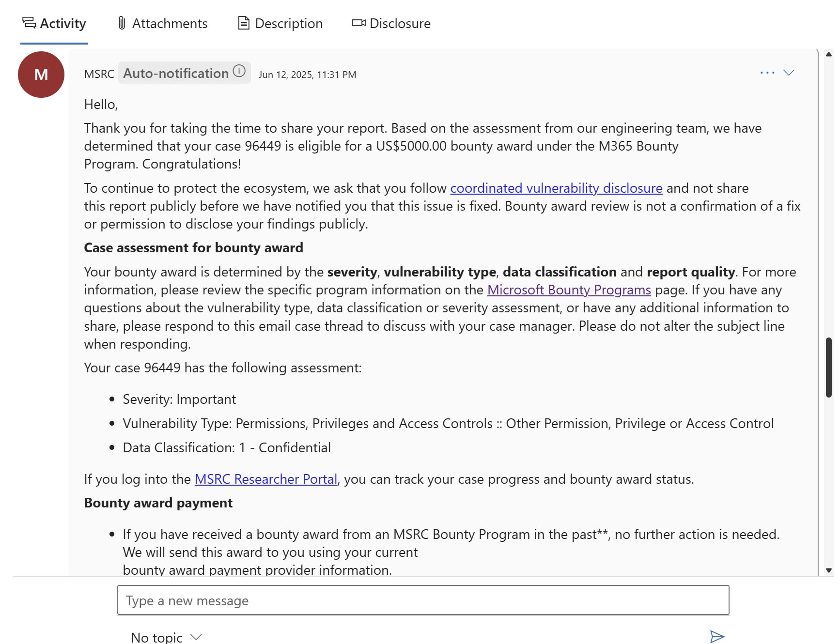The width and height of the screenshot is (840, 644).
Task: Open the Description tab
Action: [280, 23]
